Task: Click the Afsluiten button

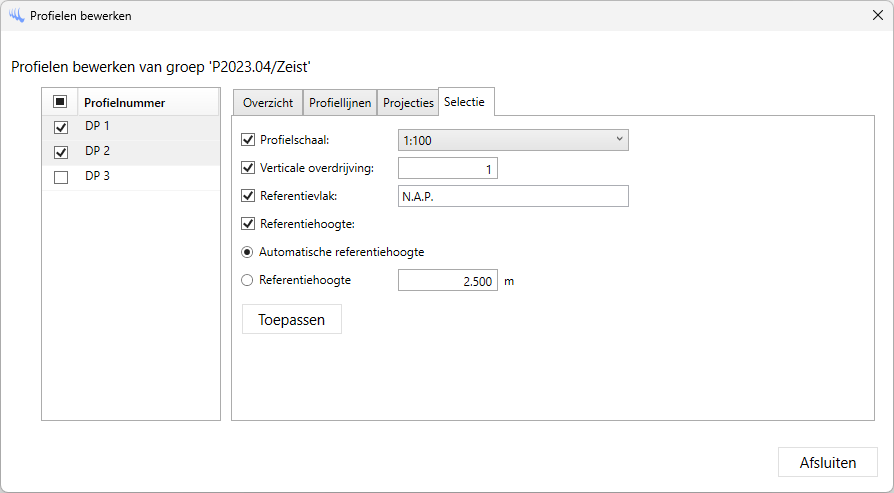Action: pyautogui.click(x=827, y=462)
